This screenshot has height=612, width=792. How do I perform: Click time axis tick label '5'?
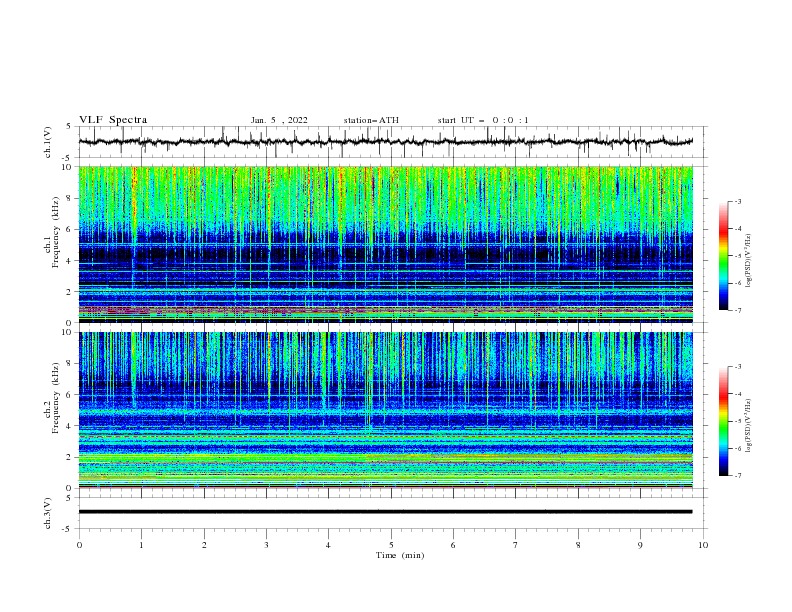(x=391, y=545)
